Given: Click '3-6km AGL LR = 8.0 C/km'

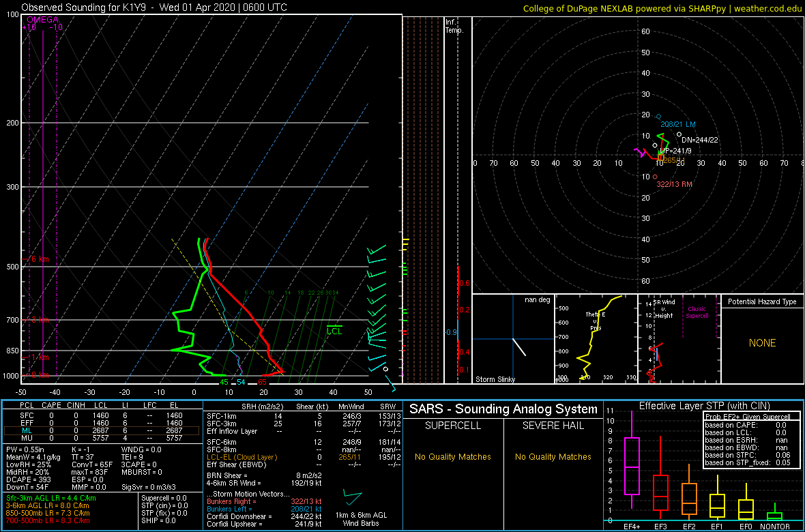Looking at the screenshot, I should [x=48, y=505].
